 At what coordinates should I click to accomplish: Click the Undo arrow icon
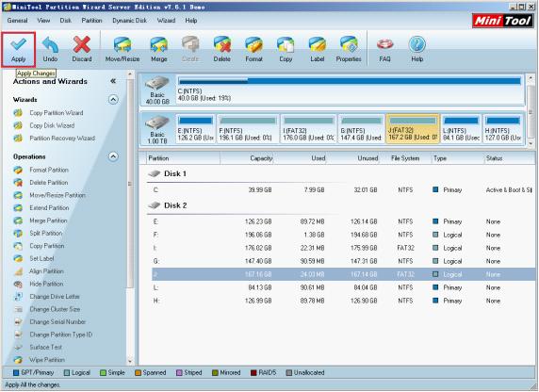tap(50, 44)
